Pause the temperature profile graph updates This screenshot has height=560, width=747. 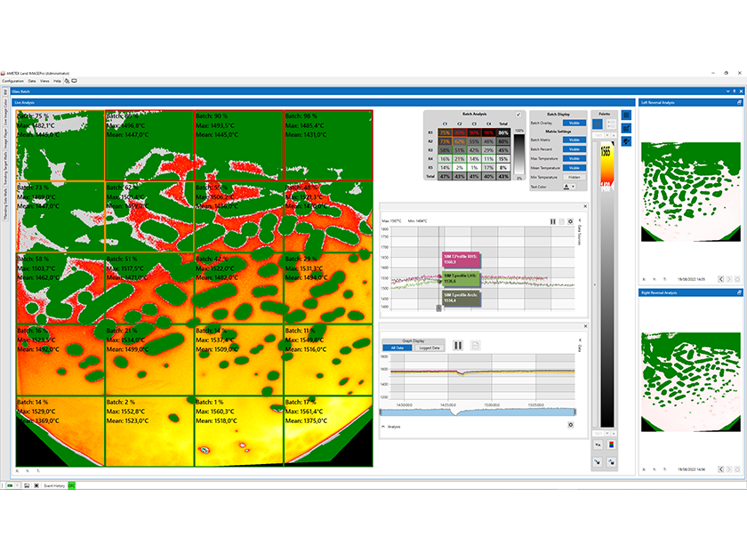click(x=553, y=220)
